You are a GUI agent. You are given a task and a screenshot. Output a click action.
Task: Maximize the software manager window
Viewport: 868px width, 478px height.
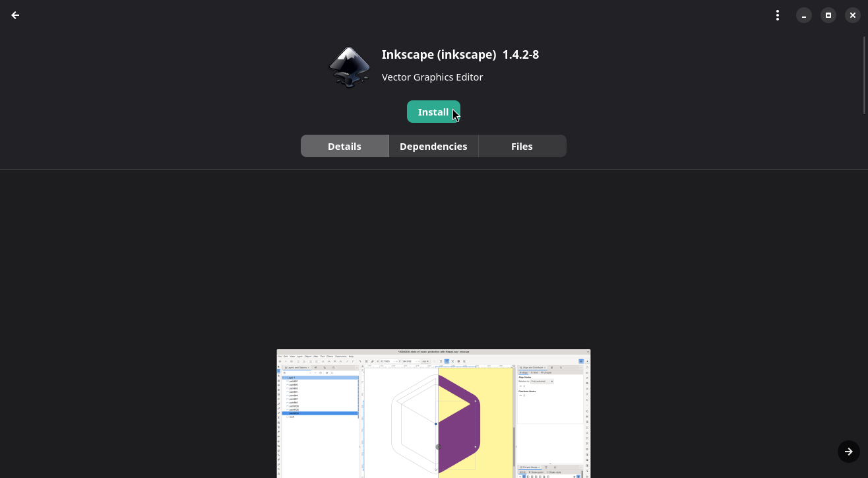pyautogui.click(x=828, y=15)
